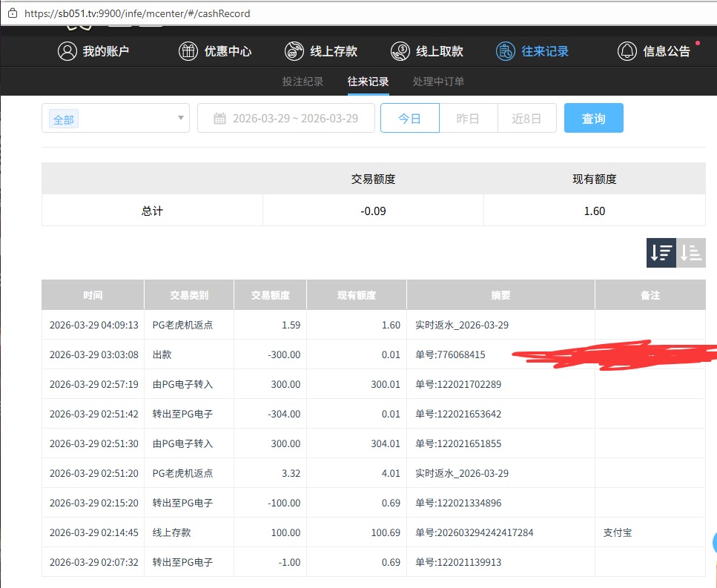Switch to the 处理中订单 tab
717x588 pixels.
[438, 82]
